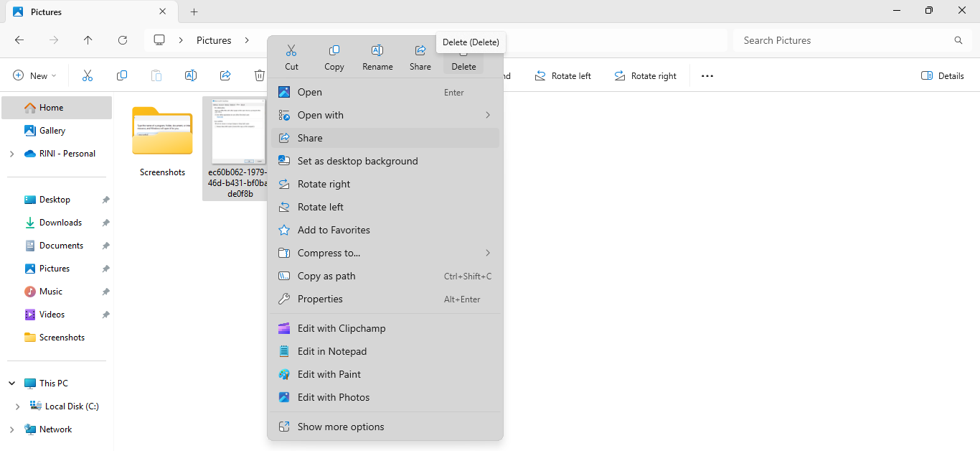The width and height of the screenshot is (980, 451).
Task: Click Rotate right in the toolbar
Action: [646, 75]
